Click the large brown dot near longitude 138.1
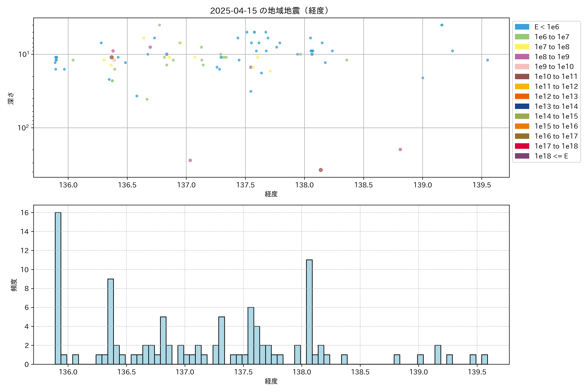Screen dimensions: 588x392 [x=321, y=170]
